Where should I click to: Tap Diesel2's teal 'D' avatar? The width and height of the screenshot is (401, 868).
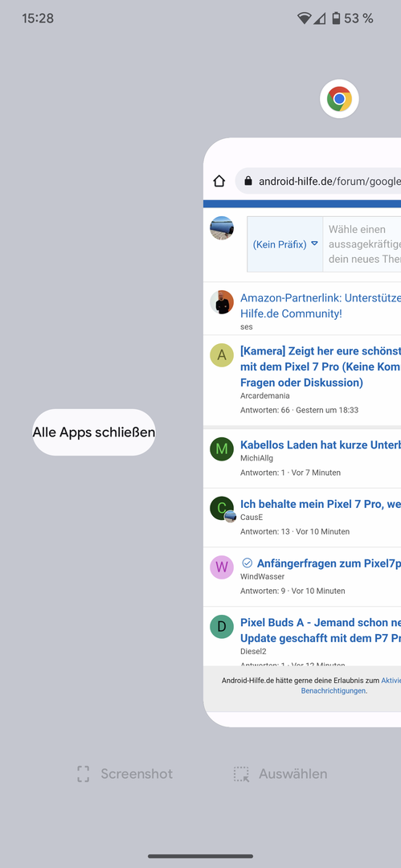click(222, 627)
